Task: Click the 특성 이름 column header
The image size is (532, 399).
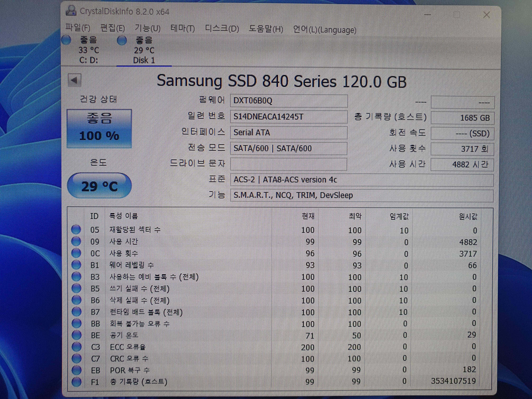Action: pyautogui.click(x=124, y=216)
